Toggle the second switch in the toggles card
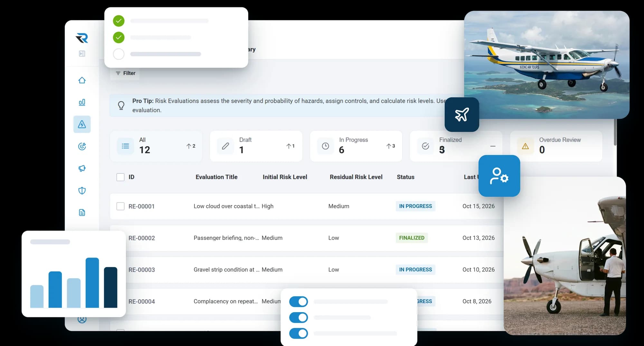 [298, 318]
